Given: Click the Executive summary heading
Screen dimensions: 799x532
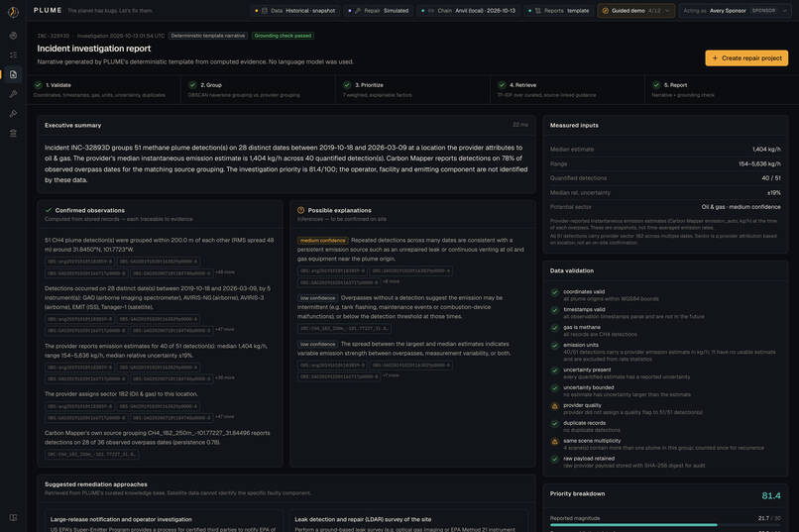Looking at the screenshot, I should pyautogui.click(x=73, y=125).
